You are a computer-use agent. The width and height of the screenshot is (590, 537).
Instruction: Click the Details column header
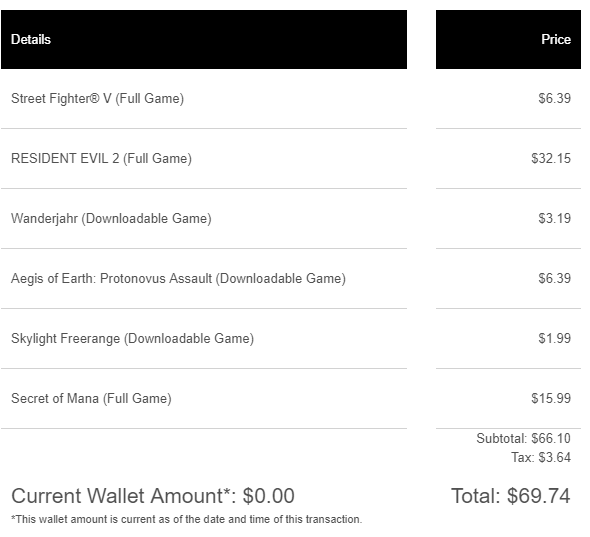31,40
